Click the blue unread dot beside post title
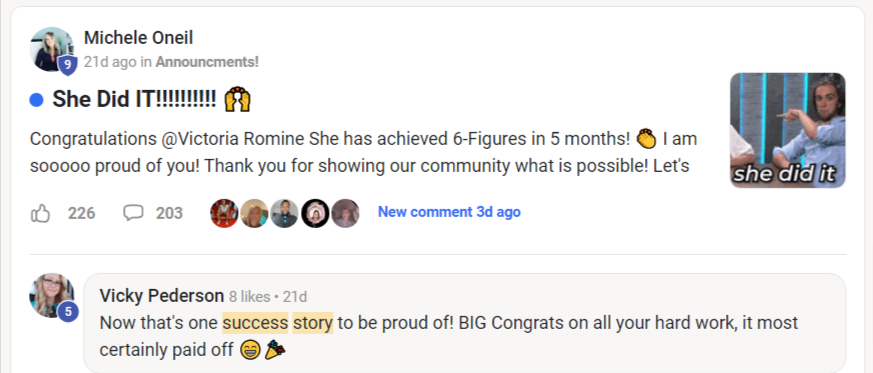Viewport: 873px width, 373px height. pos(36,101)
